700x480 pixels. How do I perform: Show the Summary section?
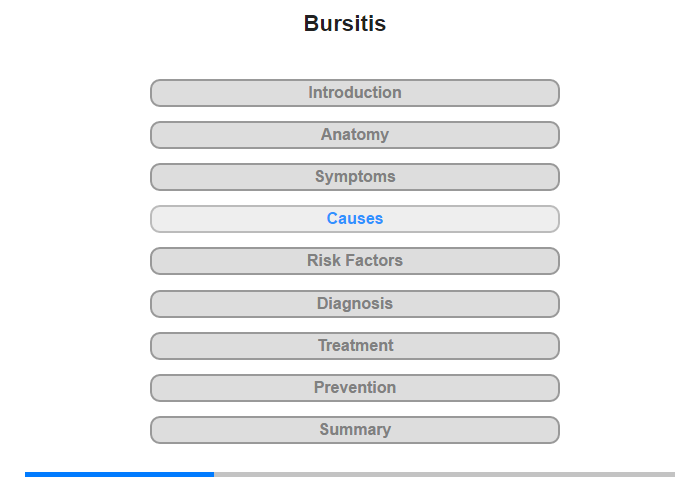pos(355,430)
